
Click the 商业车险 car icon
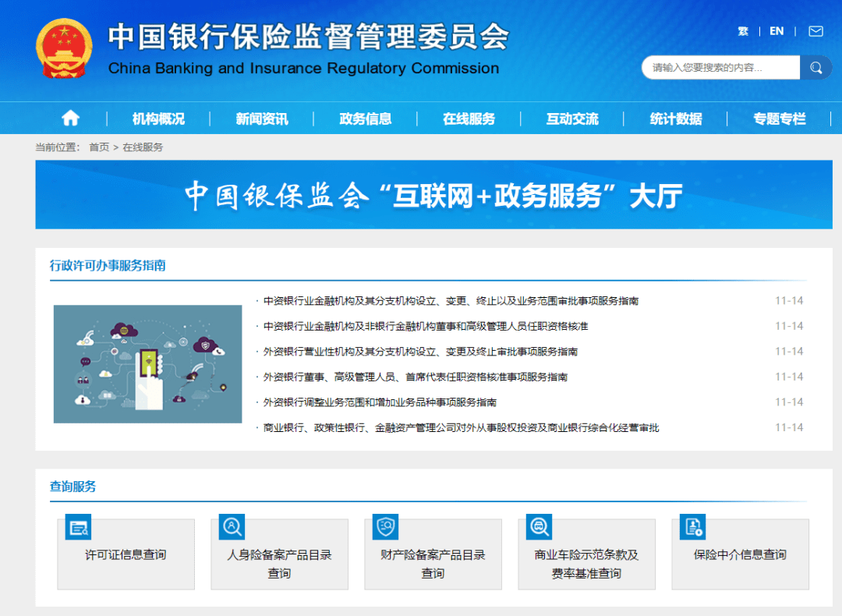539,527
